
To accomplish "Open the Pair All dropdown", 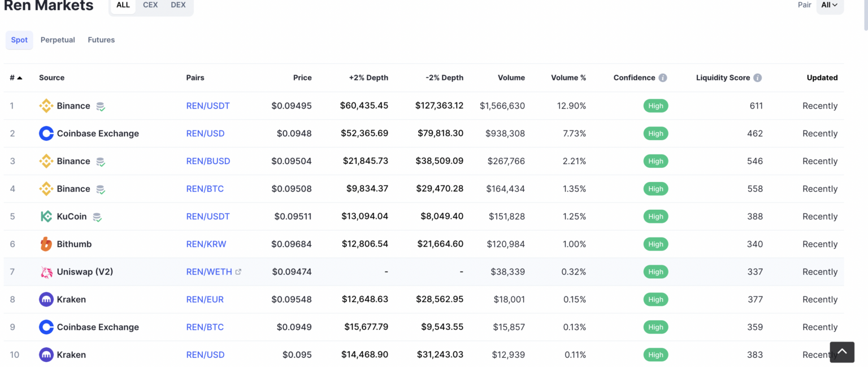I will coord(830,5).
